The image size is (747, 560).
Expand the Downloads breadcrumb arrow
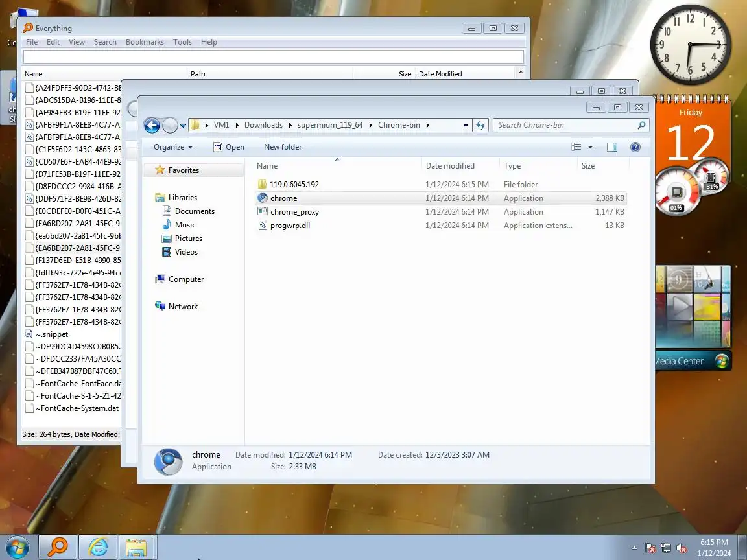coord(290,125)
